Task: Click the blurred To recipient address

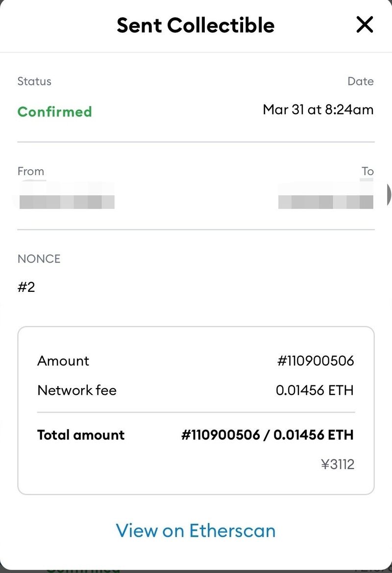Action: pyautogui.click(x=325, y=202)
